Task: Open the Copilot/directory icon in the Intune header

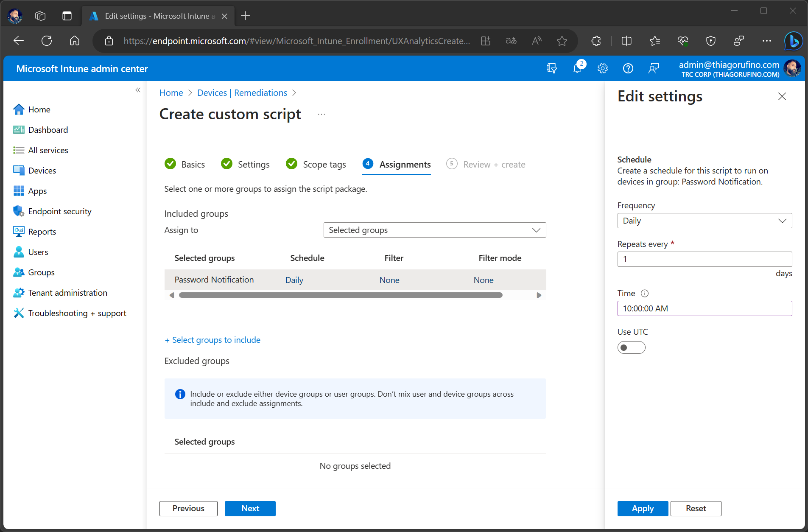Action: coord(552,68)
